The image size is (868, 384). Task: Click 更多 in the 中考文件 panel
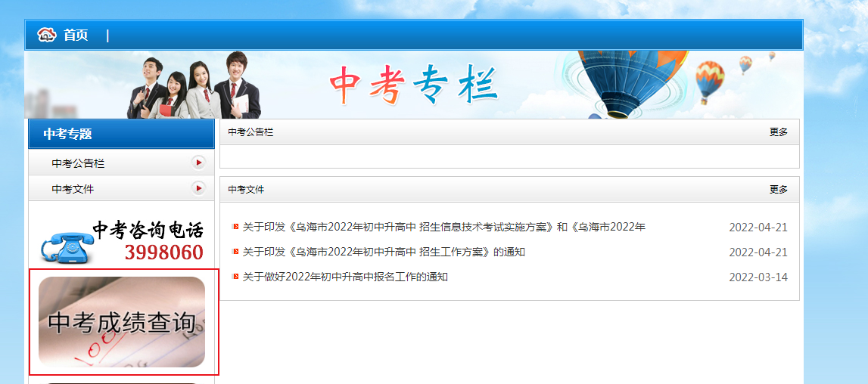tap(778, 190)
